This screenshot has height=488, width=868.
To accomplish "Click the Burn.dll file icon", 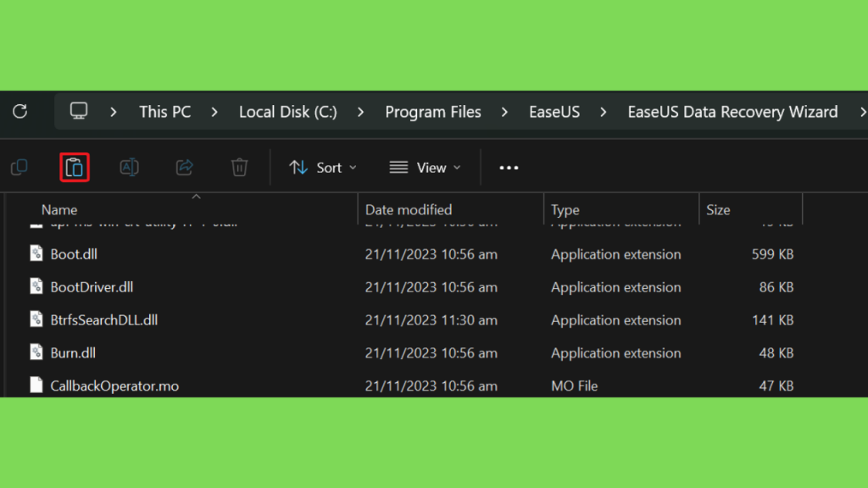I will pyautogui.click(x=36, y=352).
